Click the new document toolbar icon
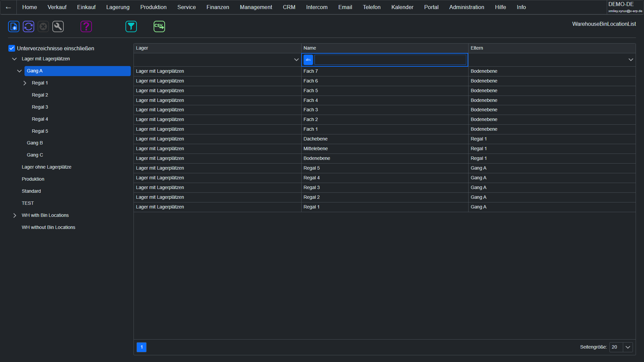The width and height of the screenshot is (644, 362). pos(14,26)
